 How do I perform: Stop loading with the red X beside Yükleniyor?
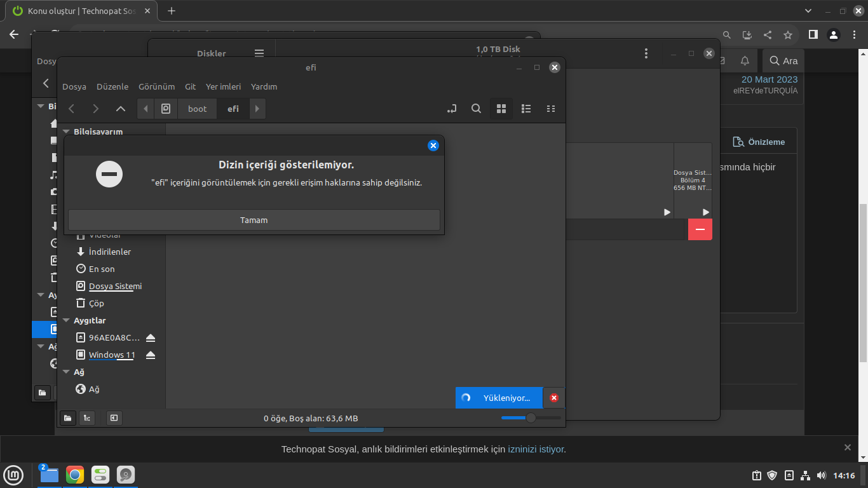pyautogui.click(x=553, y=398)
